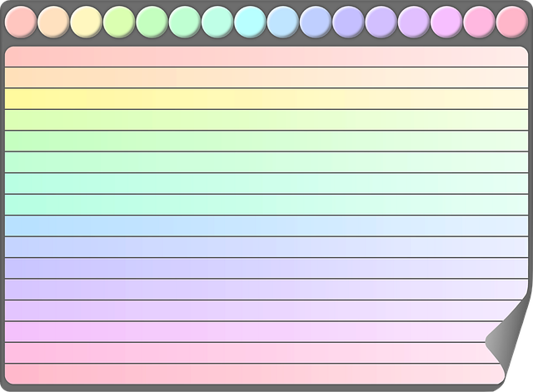The height and width of the screenshot is (392, 533).
Task: Click the topmost salmon pink stripe
Action: pyautogui.click(x=266, y=57)
